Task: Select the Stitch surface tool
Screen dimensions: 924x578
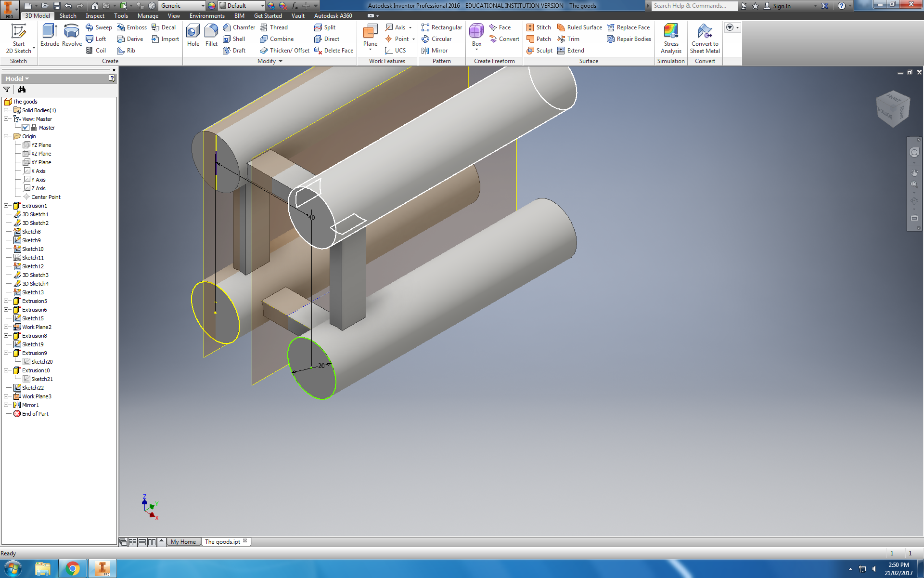Action: click(x=539, y=27)
